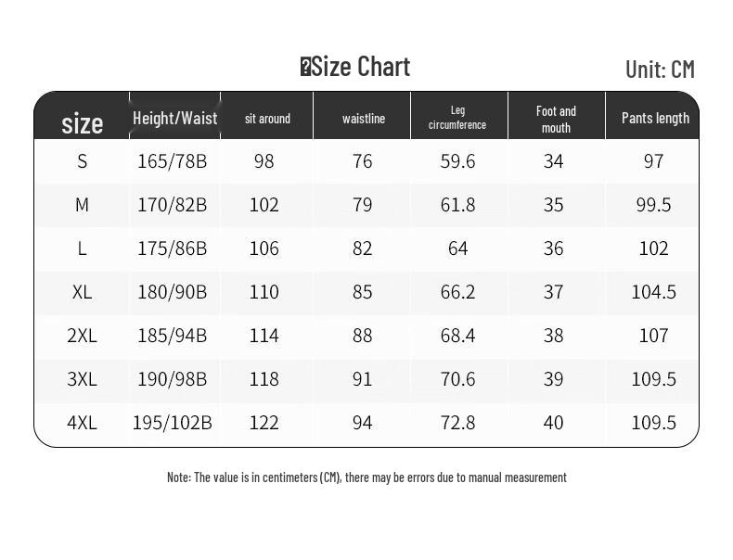
Task: Click the 'Foot and mouth' header
Action: (x=556, y=119)
